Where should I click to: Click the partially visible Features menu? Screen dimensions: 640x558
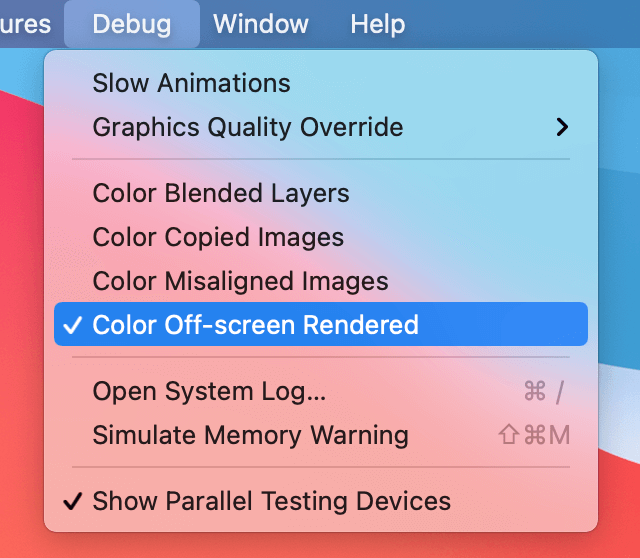click(25, 24)
